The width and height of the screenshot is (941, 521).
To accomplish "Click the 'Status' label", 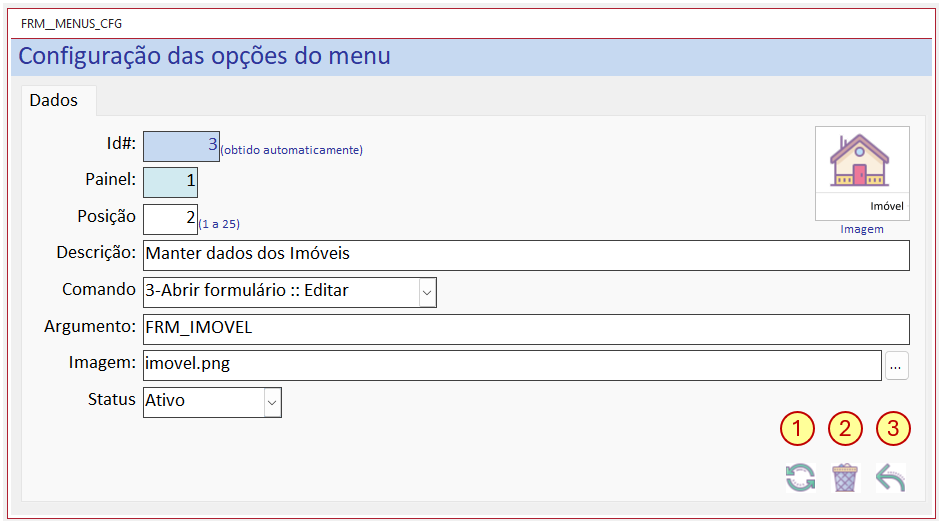I will 112,400.
